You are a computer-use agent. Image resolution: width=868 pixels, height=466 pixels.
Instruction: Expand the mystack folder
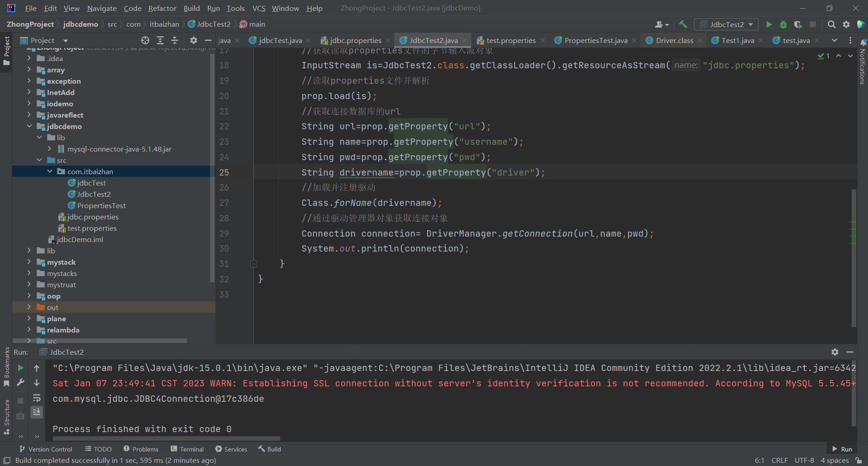pos(29,262)
